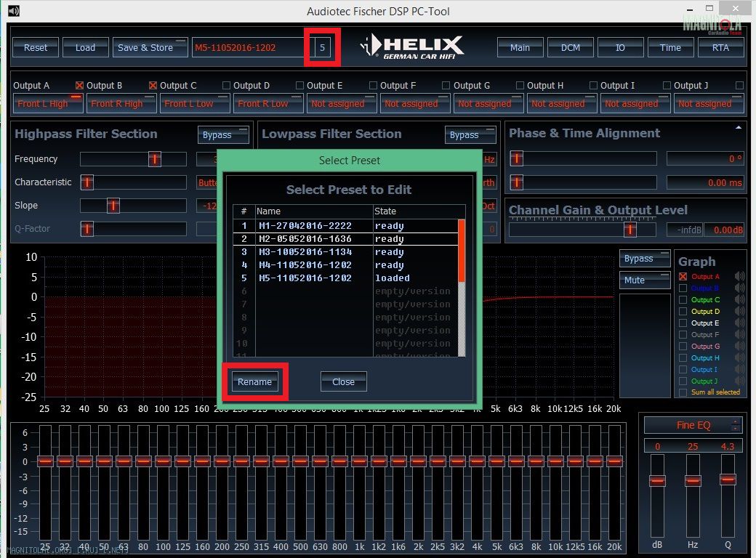Open the preset number 5 selector
Screen dimensions: 756x558
click(322, 48)
